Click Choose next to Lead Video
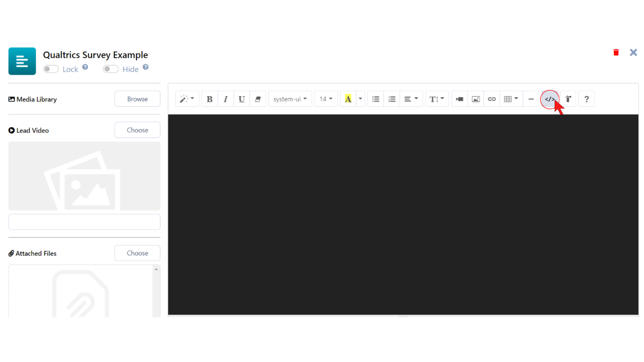This screenshot has height=362, width=644. [x=137, y=130]
